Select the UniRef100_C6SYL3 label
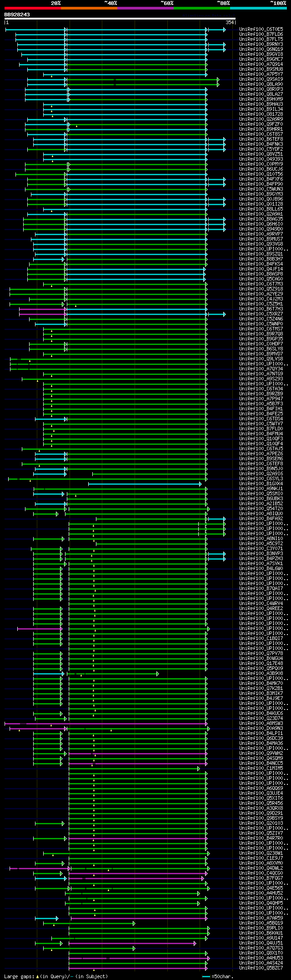 (x=261, y=478)
